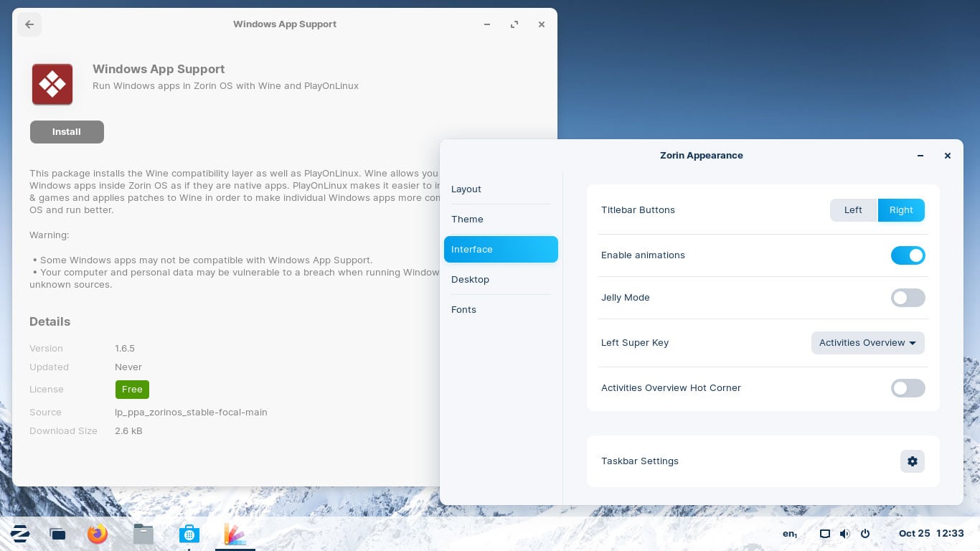Minimize the Zorin Appearance window

[920, 156]
